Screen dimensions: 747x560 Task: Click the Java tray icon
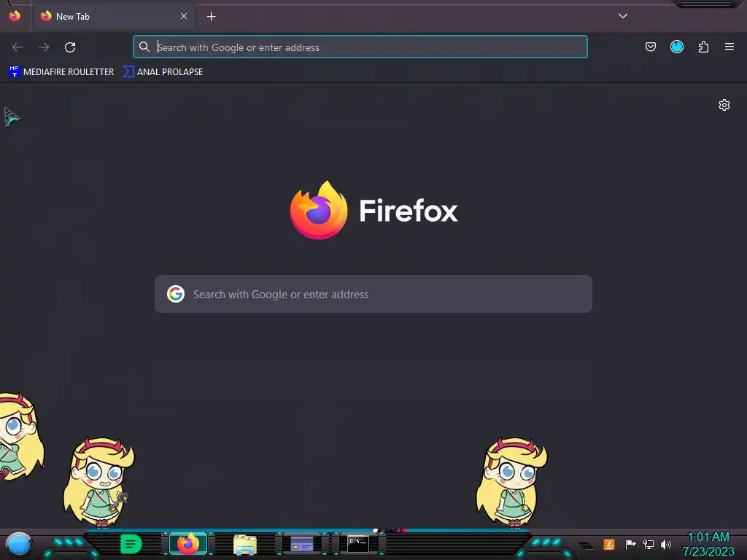pyautogui.click(x=609, y=544)
